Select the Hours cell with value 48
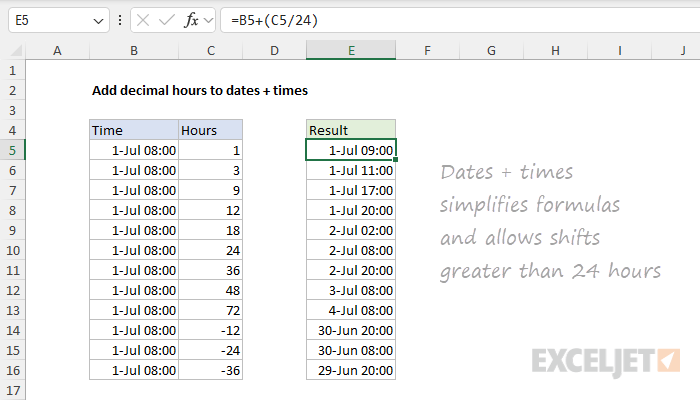 tap(211, 291)
